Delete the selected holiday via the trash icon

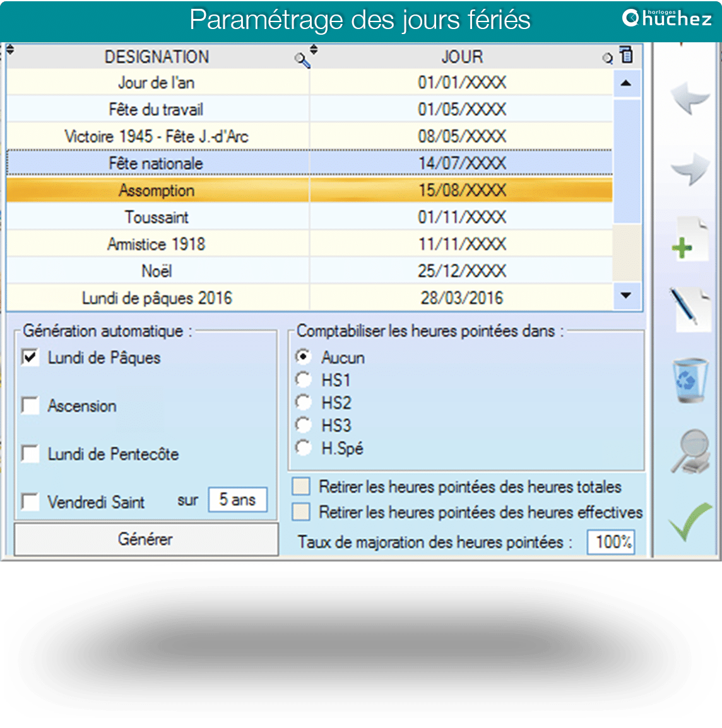point(691,379)
